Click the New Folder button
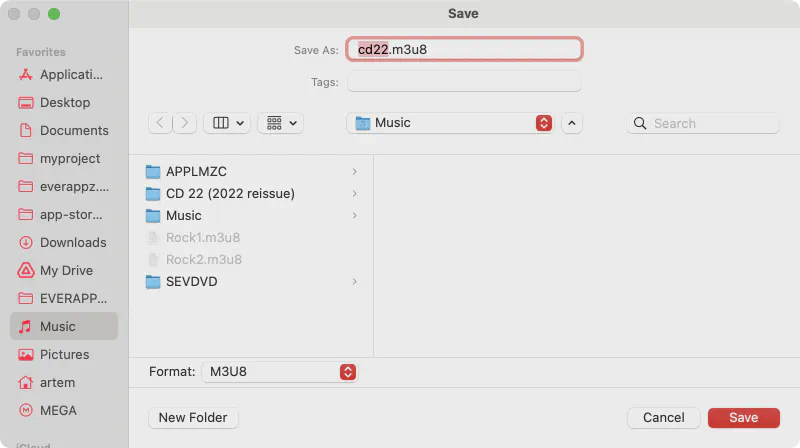The height and width of the screenshot is (448, 800). 193,417
